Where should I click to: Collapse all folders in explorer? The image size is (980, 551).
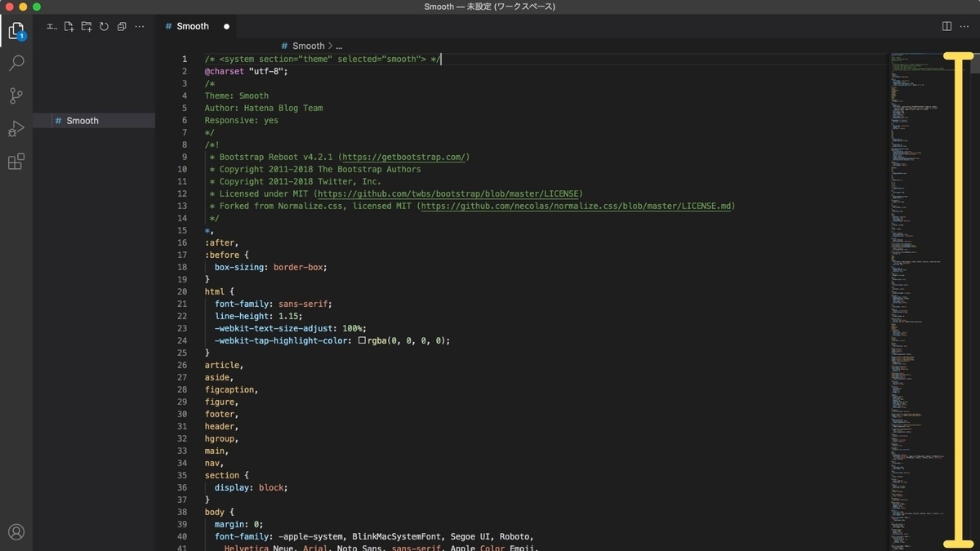click(x=122, y=26)
